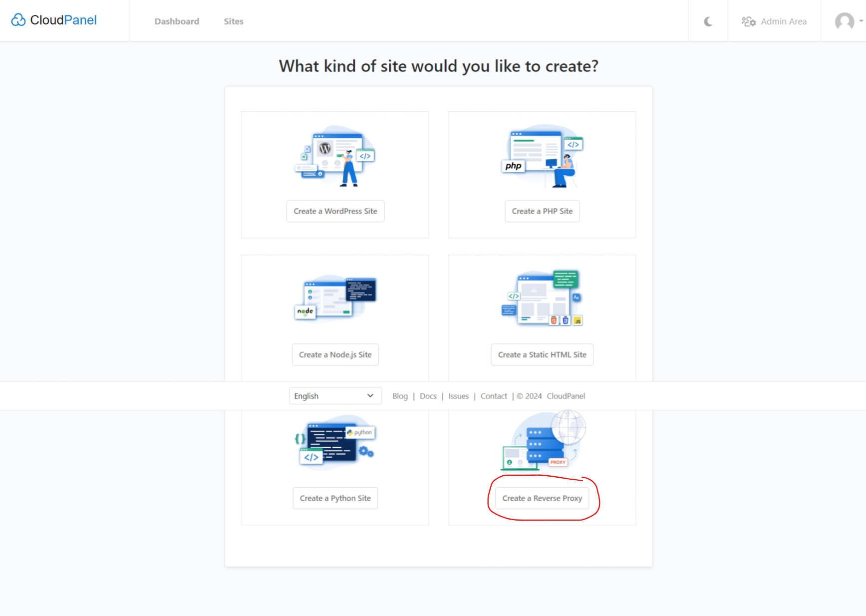Click the PHP site illustration
The width and height of the screenshot is (866, 616).
coord(542,156)
